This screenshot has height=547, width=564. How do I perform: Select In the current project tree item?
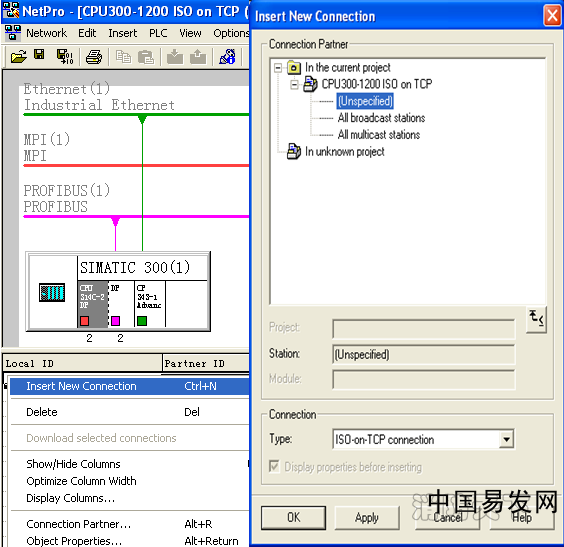tap(347, 68)
